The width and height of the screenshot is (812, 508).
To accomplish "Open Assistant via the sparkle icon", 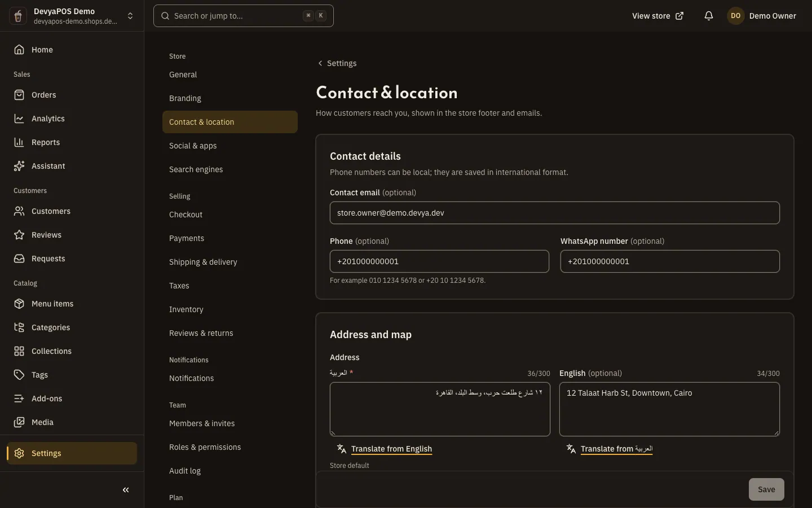I will click(19, 166).
